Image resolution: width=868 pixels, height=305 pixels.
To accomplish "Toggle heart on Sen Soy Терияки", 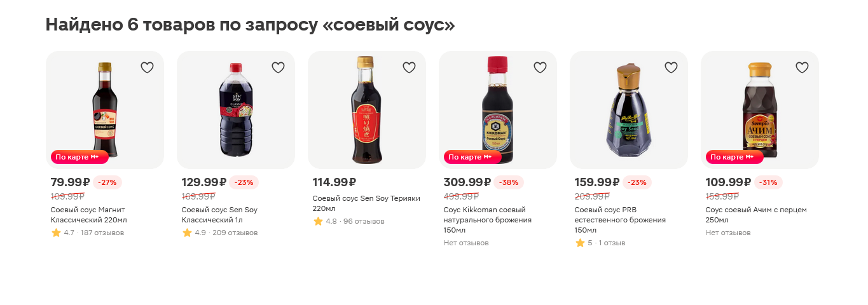I will pyautogui.click(x=409, y=68).
